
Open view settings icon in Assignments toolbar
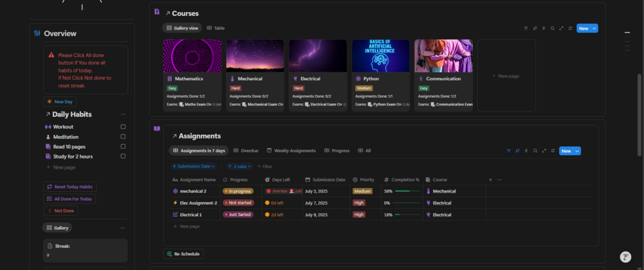point(552,151)
